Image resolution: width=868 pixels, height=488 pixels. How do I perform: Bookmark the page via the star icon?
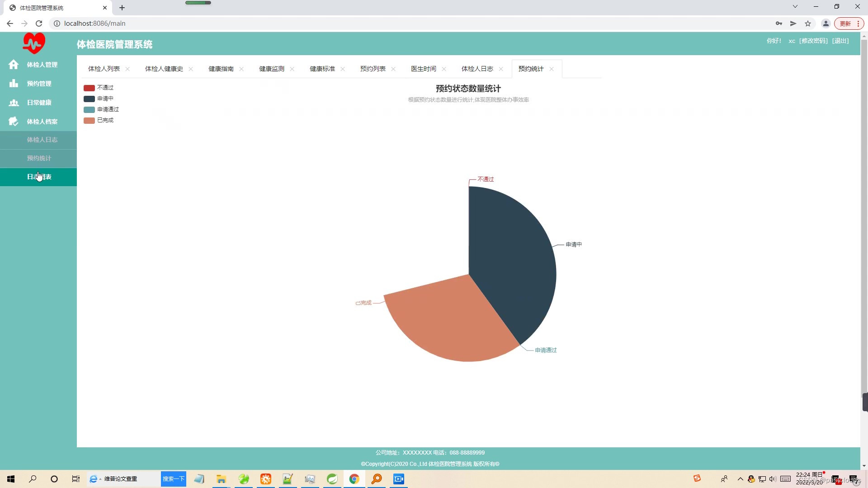click(808, 23)
